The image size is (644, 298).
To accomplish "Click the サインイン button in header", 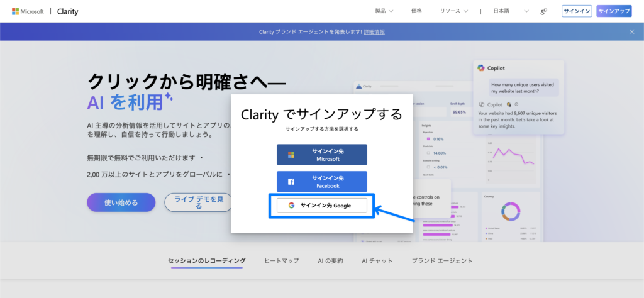I will 577,11.
